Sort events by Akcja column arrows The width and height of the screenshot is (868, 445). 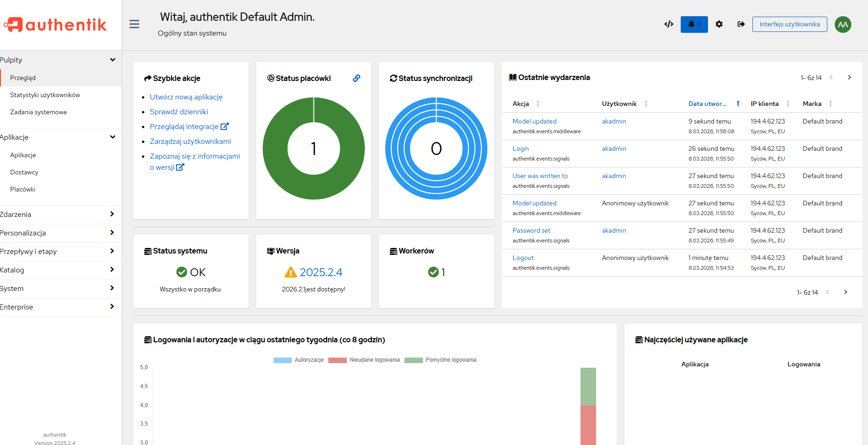(538, 104)
